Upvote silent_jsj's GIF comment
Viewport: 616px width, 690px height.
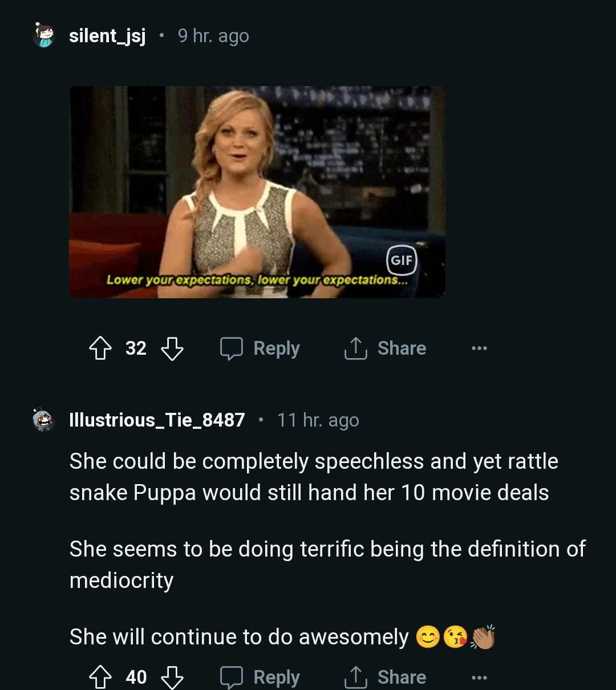coord(101,348)
